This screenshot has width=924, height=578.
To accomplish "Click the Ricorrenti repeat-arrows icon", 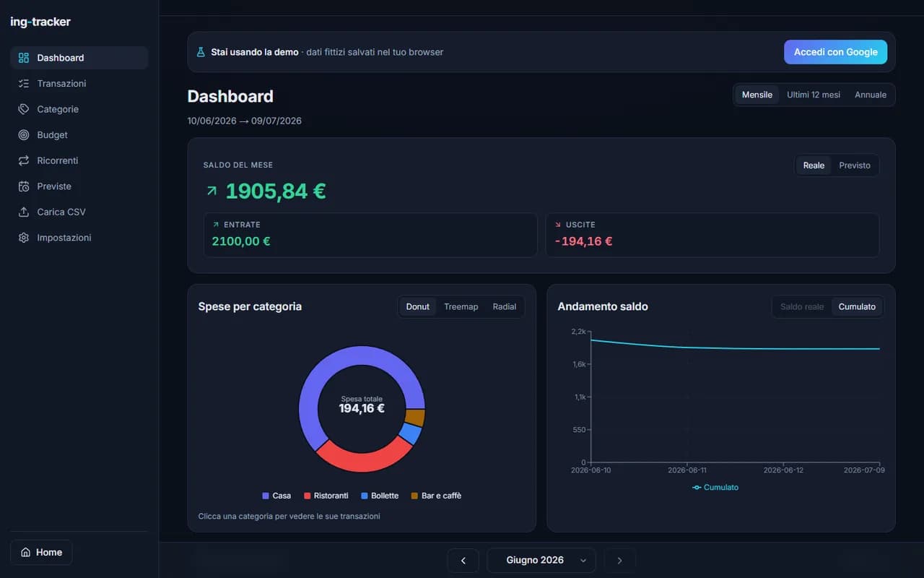I will point(24,160).
